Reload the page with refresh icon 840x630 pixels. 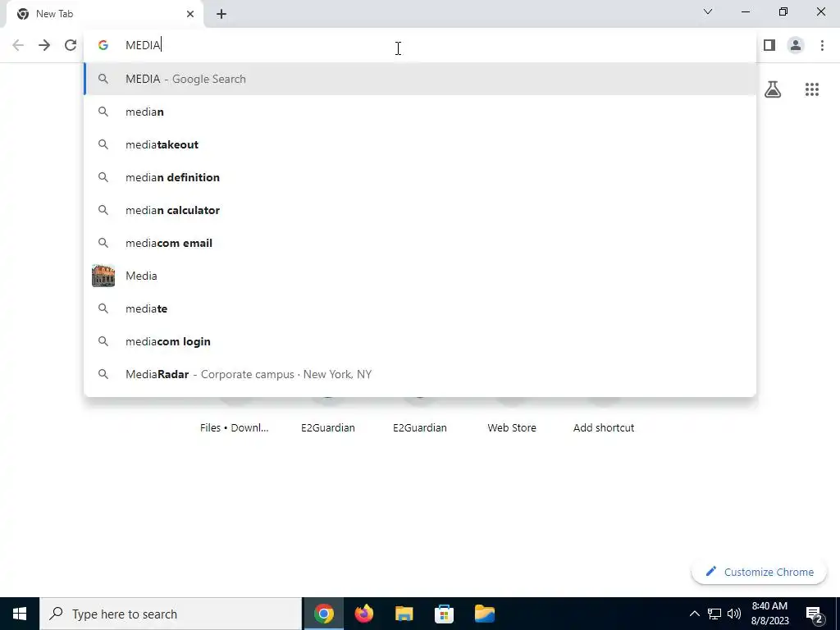[x=71, y=45]
